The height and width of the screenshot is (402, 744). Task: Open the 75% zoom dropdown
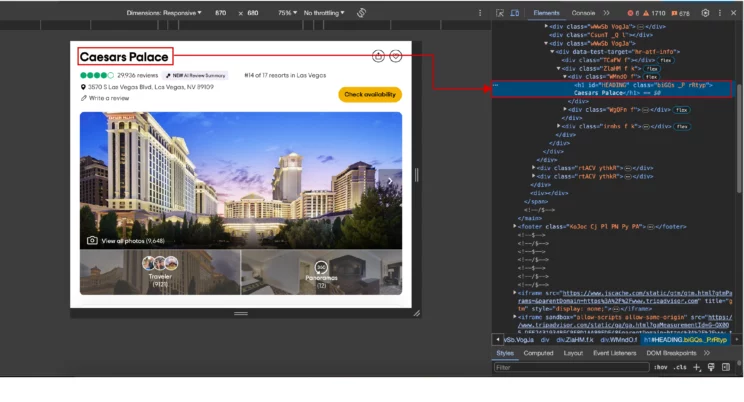pyautogui.click(x=287, y=13)
